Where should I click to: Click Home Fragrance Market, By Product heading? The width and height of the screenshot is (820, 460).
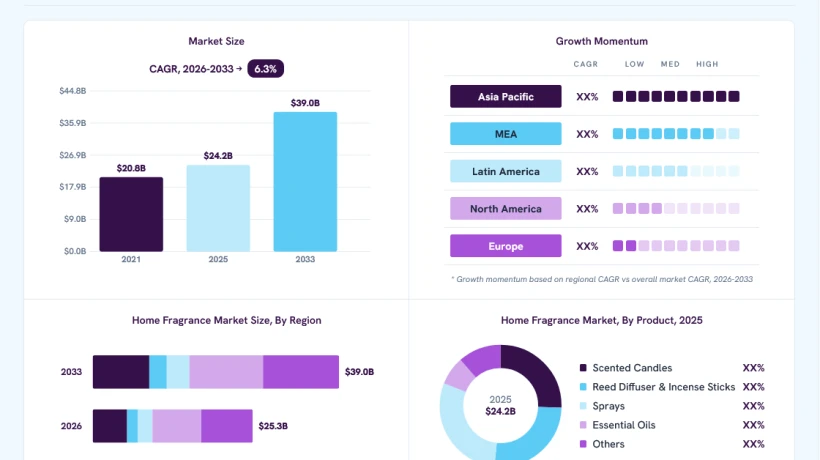click(601, 320)
